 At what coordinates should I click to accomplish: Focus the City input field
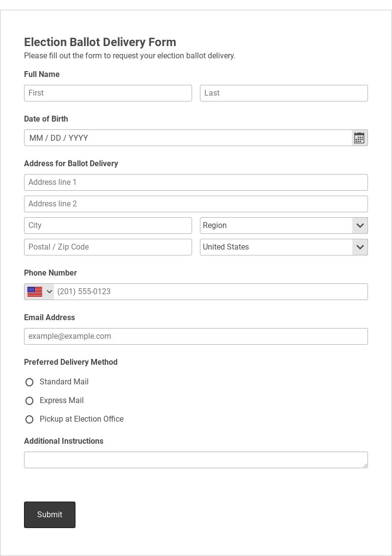[x=108, y=226]
